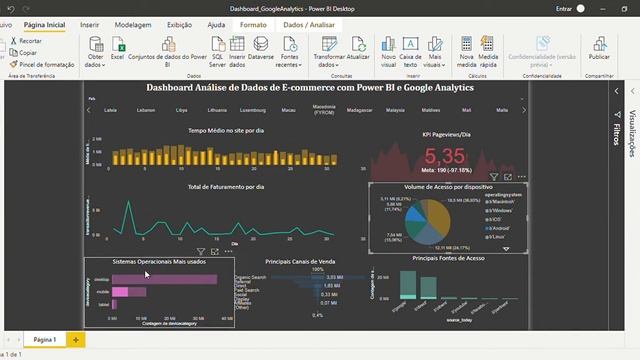Click Android legend entry in pie chart

498,228
